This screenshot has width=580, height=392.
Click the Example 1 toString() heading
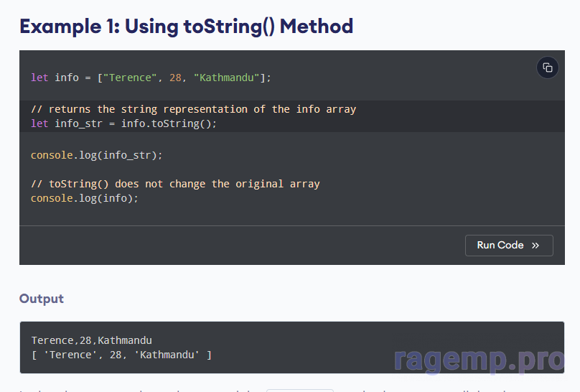(x=186, y=27)
